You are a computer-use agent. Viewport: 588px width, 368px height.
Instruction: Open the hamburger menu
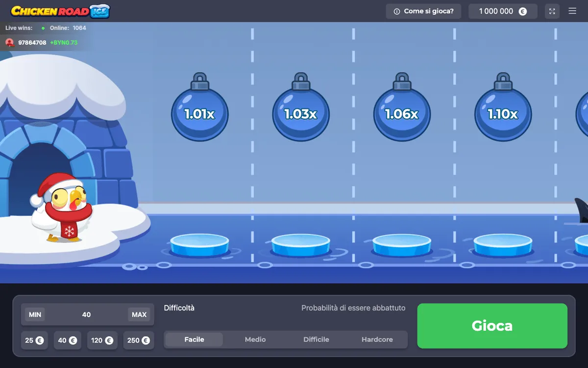coord(572,11)
